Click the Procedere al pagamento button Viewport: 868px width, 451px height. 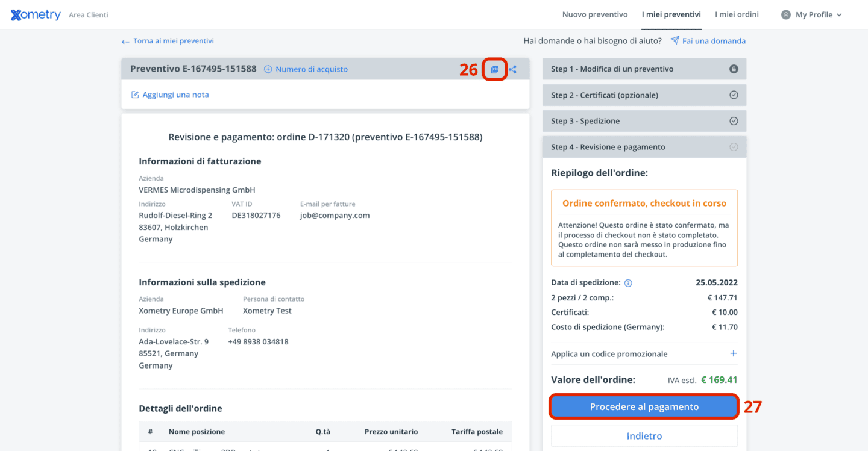click(644, 407)
